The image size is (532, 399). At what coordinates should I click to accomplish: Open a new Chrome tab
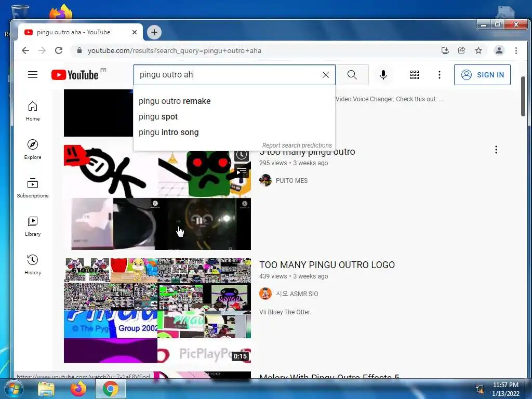[x=154, y=32]
